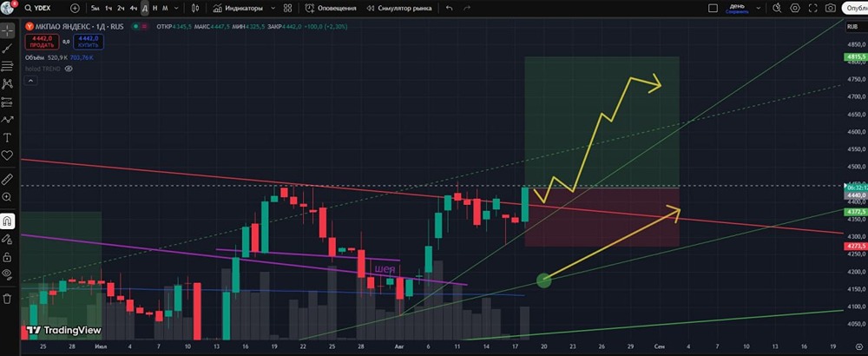Enter fullscreen mode
Screen dimensions: 868x356
pyautogui.click(x=812, y=9)
